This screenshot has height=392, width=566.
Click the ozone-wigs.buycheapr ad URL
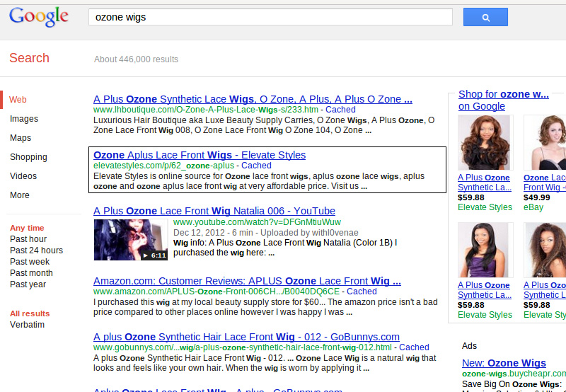pyautogui.click(x=514, y=374)
